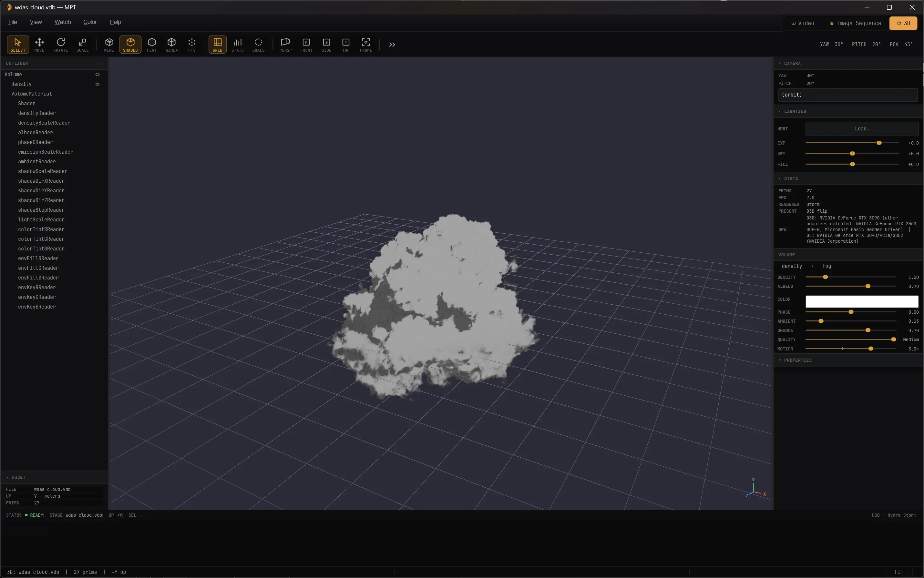
Task: Load an HDRI with Load… button
Action: [x=862, y=129]
